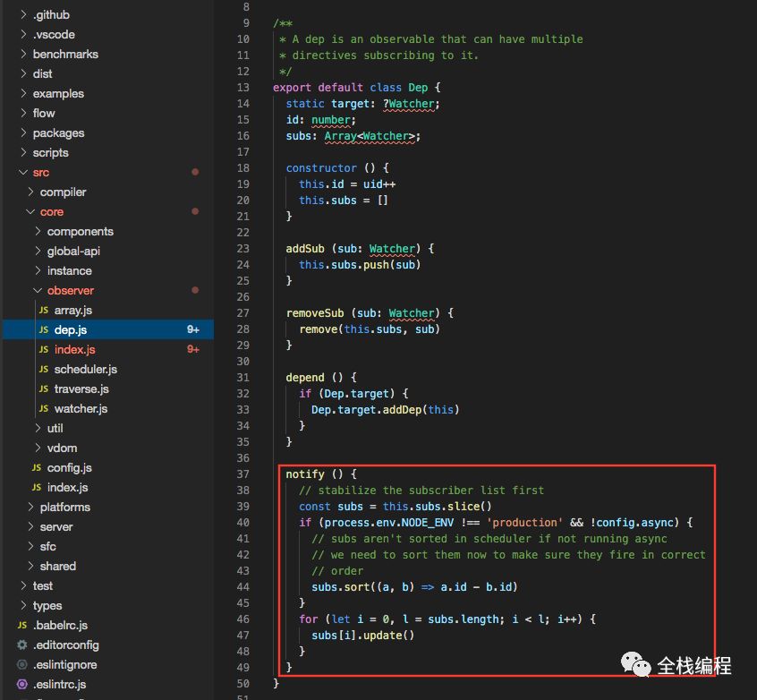The image size is (757, 700).
Task: Click the 9+ badge on index.js
Action: pos(193,349)
